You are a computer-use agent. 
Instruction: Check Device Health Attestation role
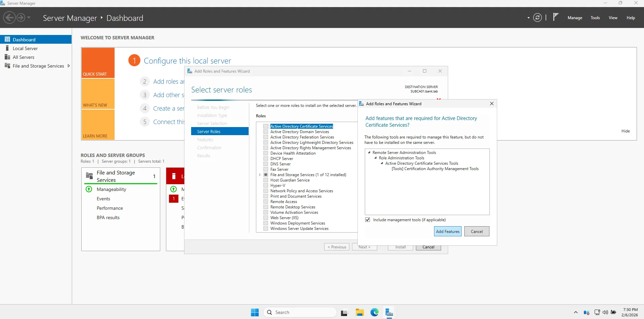point(266,153)
